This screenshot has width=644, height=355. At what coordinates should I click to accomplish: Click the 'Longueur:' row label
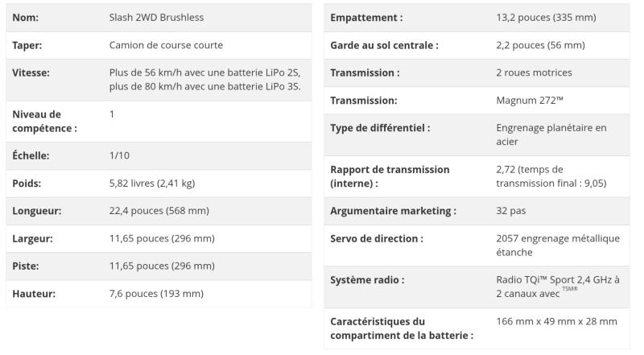click(x=36, y=211)
